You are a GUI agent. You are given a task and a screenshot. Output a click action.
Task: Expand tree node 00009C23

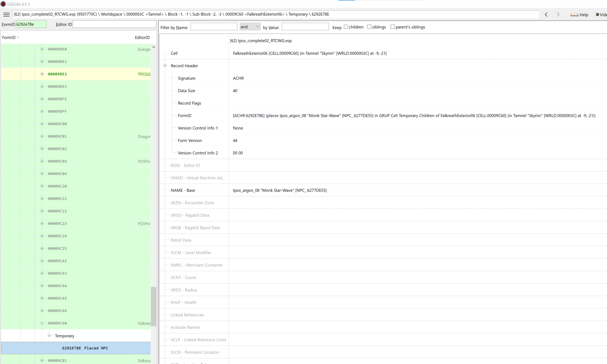click(x=42, y=223)
